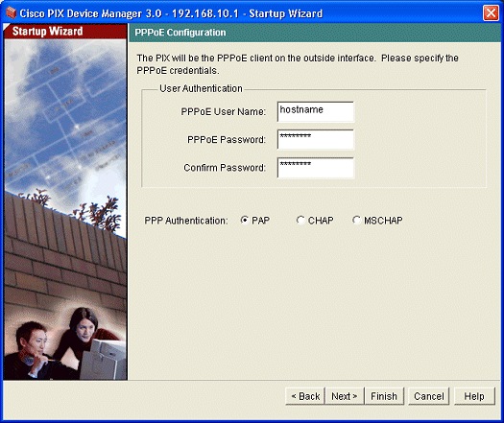Proceed with the Next button
Screen dimensions: 504x423
tap(345, 396)
